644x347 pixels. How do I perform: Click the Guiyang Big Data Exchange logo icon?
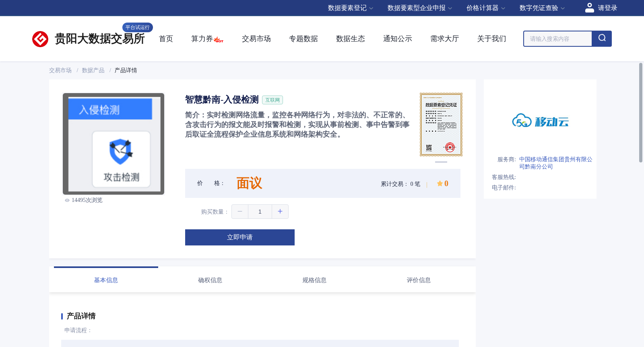[40, 39]
